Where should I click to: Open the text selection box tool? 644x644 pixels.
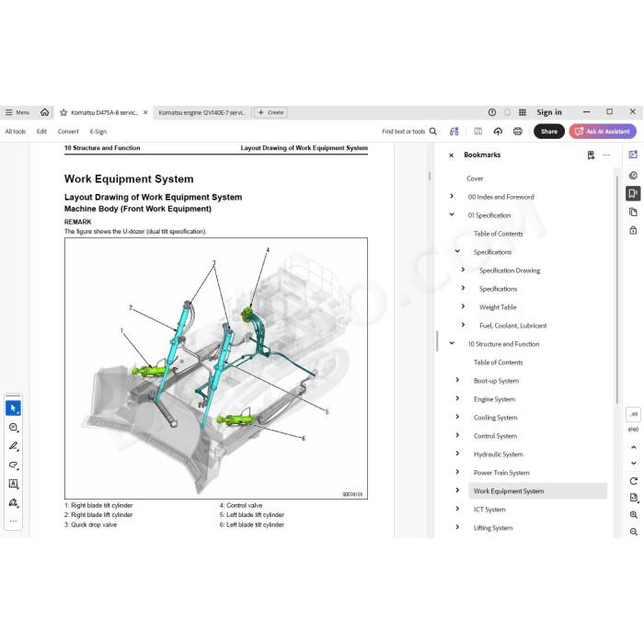click(13, 484)
